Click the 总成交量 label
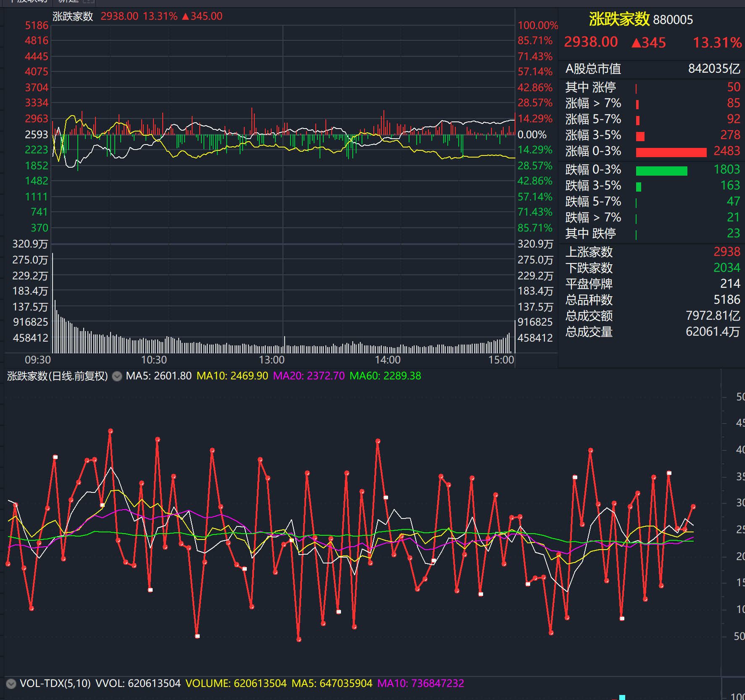745x700 pixels. click(589, 332)
